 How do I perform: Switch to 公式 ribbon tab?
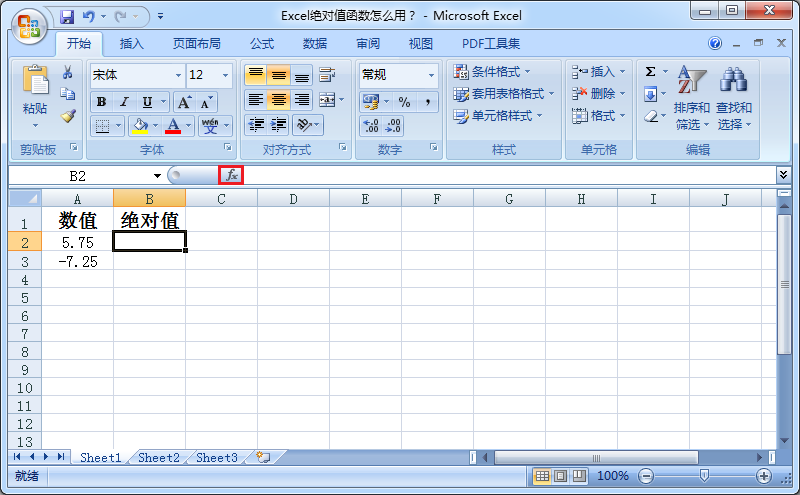pos(262,43)
